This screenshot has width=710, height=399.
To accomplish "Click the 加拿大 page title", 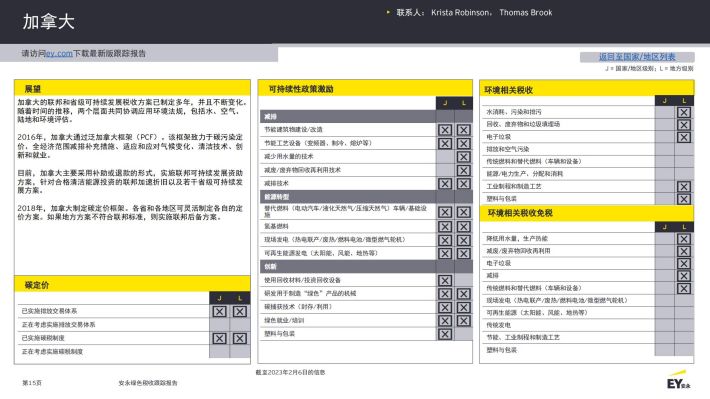I will click(48, 22).
